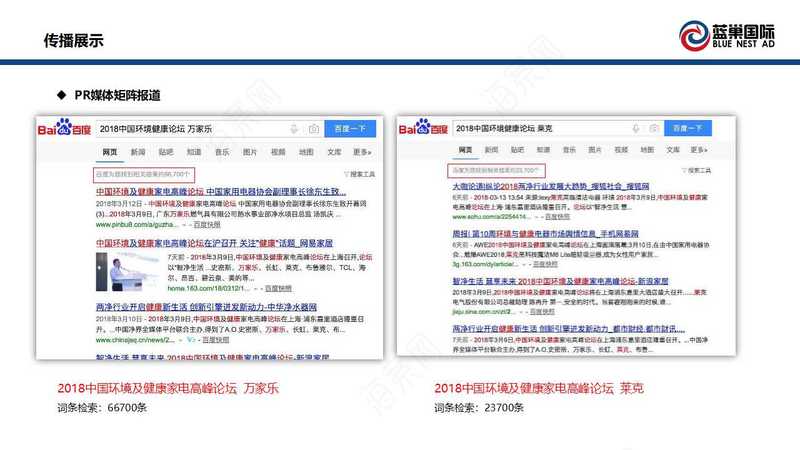Open 百度快照 next to the jiaju.sina.com.cn URL

[542, 311]
